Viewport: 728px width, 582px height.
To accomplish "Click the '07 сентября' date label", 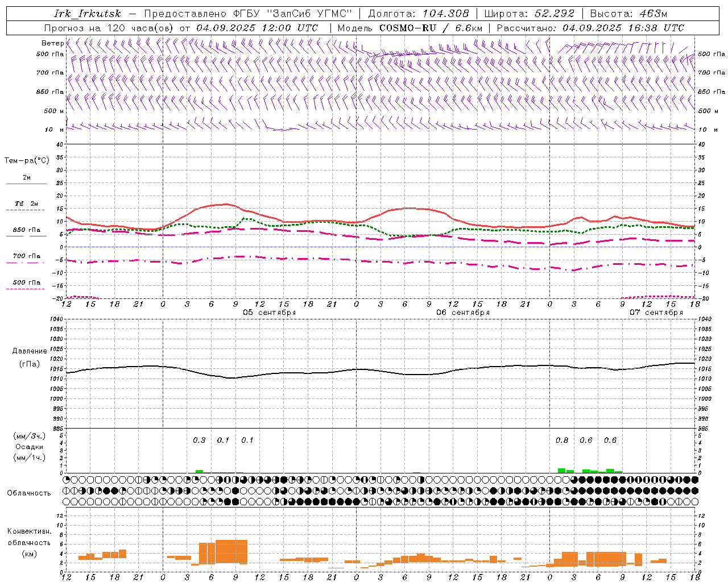I will (x=656, y=313).
